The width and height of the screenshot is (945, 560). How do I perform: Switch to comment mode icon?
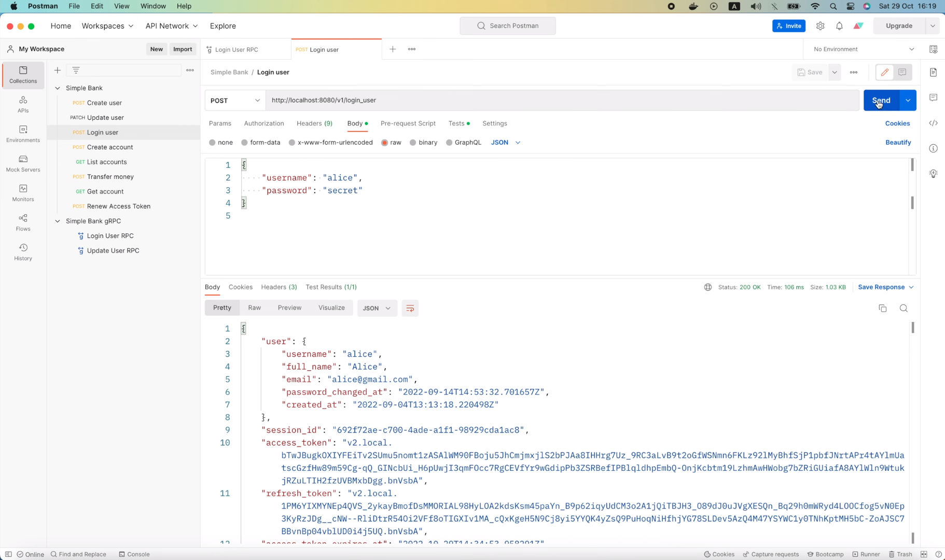pos(902,72)
